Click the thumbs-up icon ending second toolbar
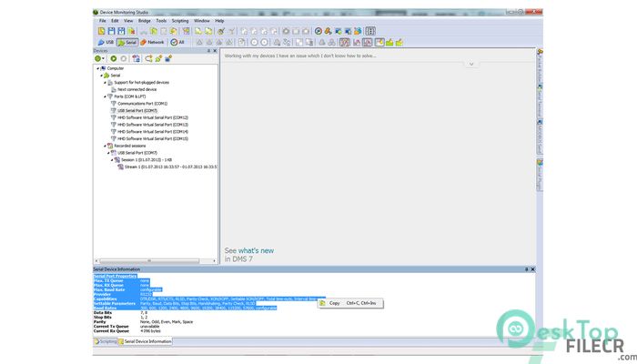This screenshot has height=364, width=637. [399, 42]
